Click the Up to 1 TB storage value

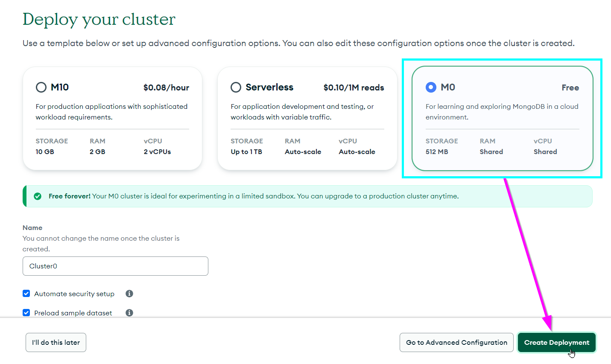point(246,152)
